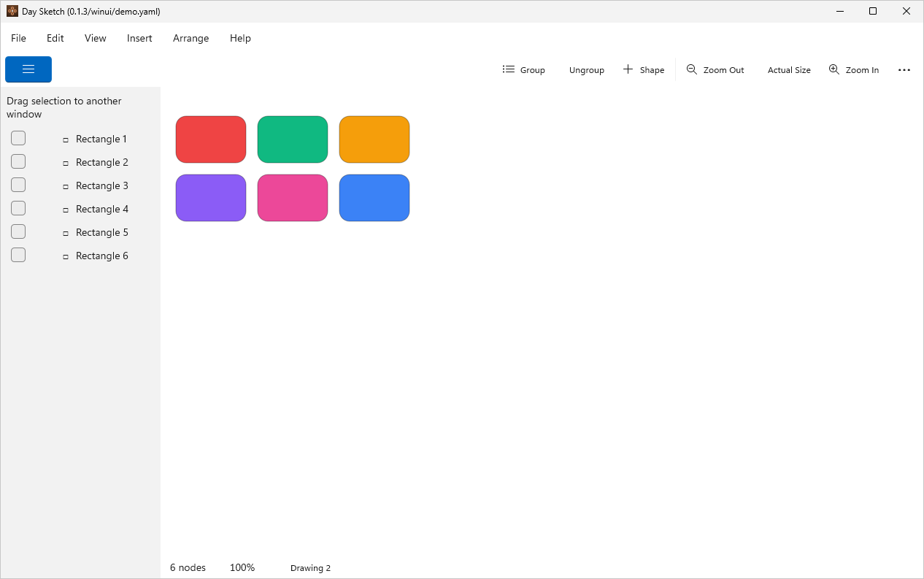
Task: Select the Rectangle 6 list row label
Action: [102, 256]
